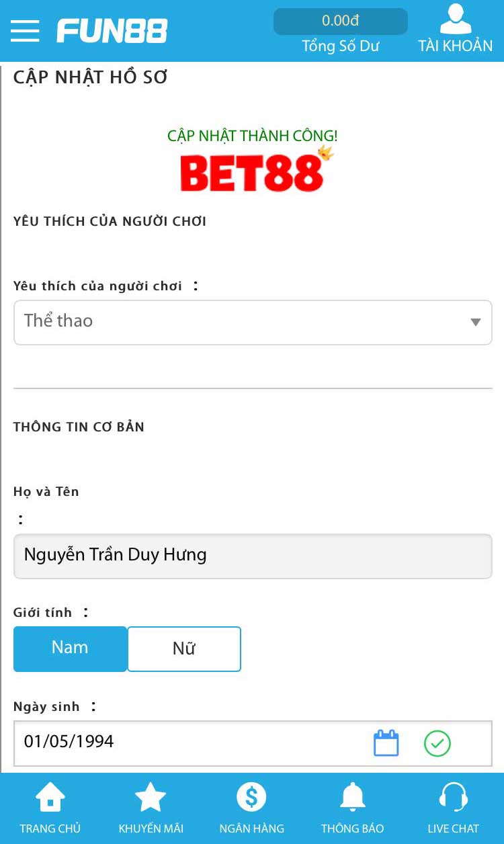
Task: Open the calendar date picker icon
Action: (386, 743)
